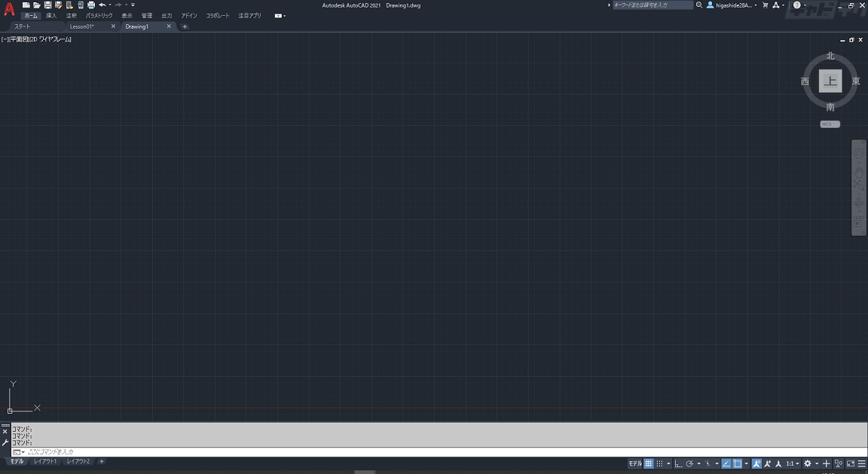Screen dimensions: 868x474
Task: Expand the Help dropdown arrow
Action: click(x=805, y=5)
